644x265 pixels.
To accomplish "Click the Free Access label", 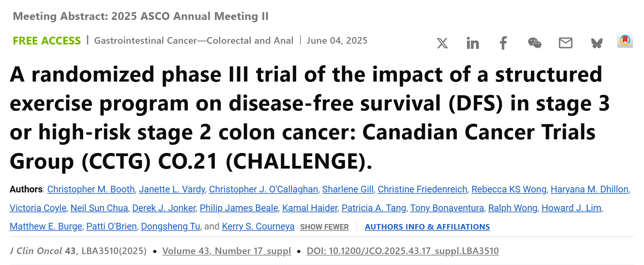I will [47, 41].
